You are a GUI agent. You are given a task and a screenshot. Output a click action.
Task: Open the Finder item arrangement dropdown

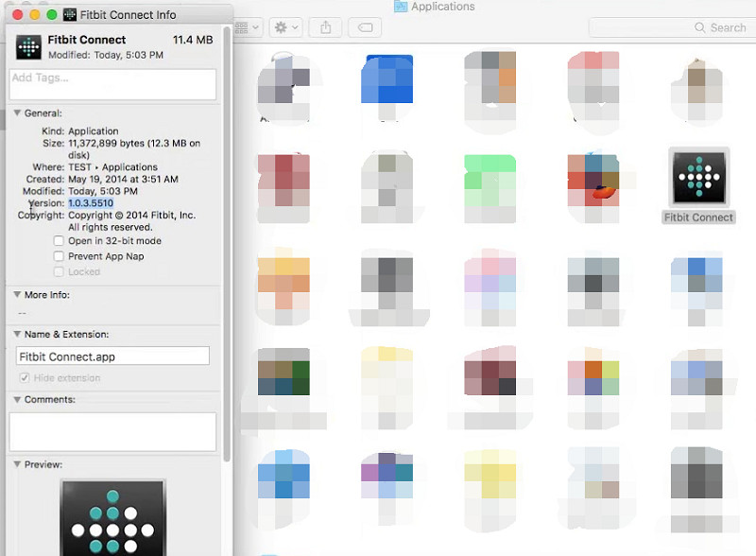pos(248,27)
